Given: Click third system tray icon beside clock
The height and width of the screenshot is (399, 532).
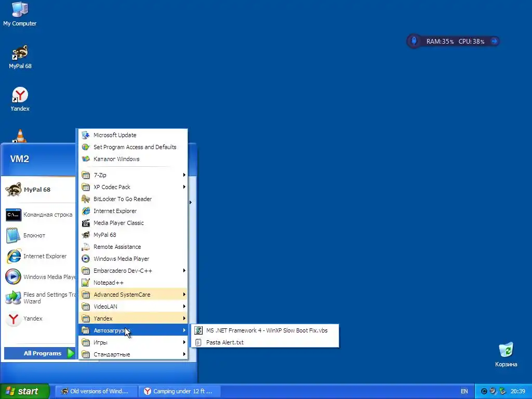Looking at the screenshot, I should point(502,391).
